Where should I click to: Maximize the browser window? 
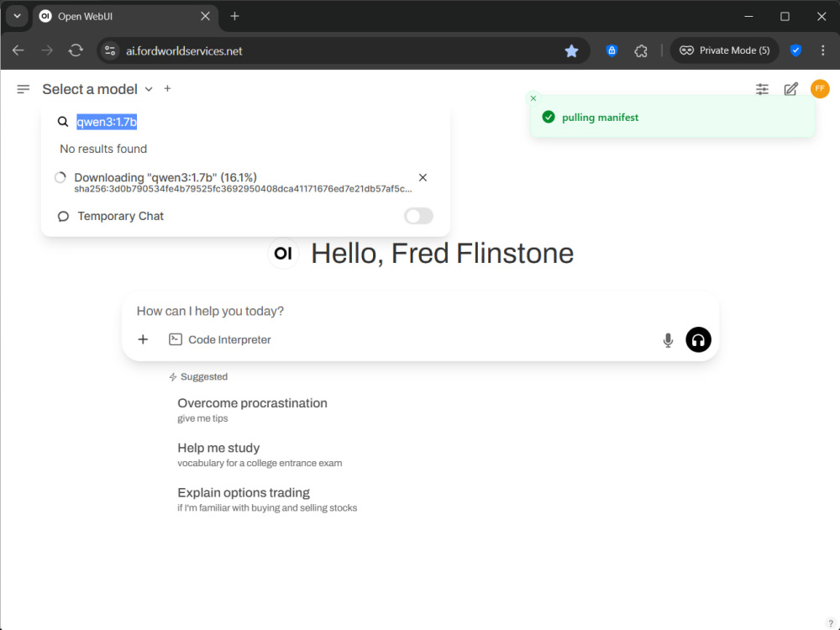(x=785, y=16)
